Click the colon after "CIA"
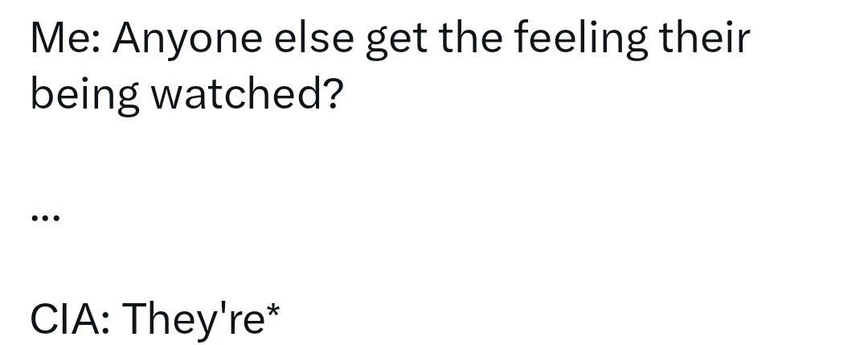The image size is (868, 345). tap(104, 322)
